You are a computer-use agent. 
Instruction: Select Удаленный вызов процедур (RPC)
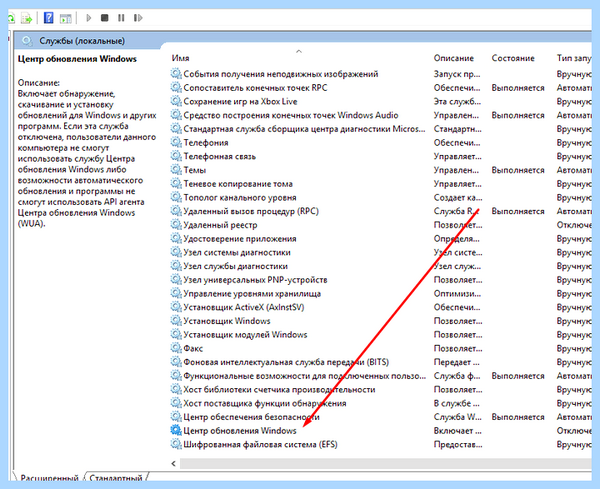(251, 211)
